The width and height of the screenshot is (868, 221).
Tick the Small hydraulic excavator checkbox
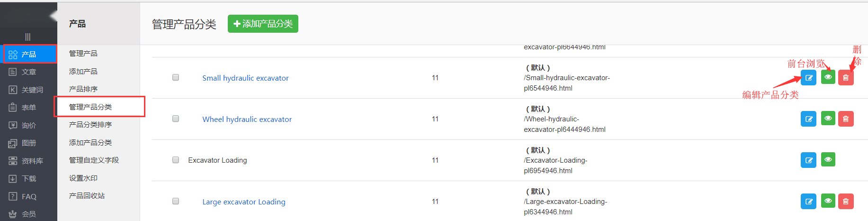(x=176, y=77)
